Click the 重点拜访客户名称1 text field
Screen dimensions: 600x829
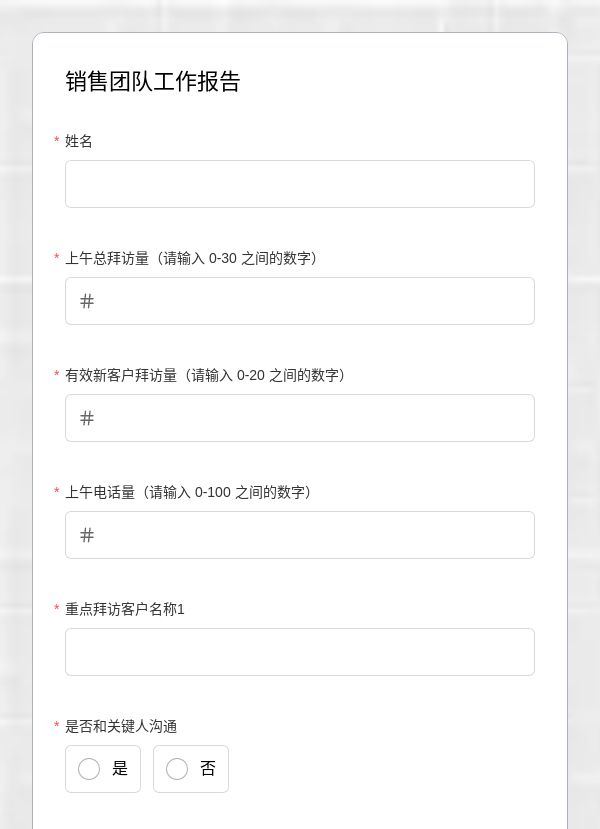300,651
